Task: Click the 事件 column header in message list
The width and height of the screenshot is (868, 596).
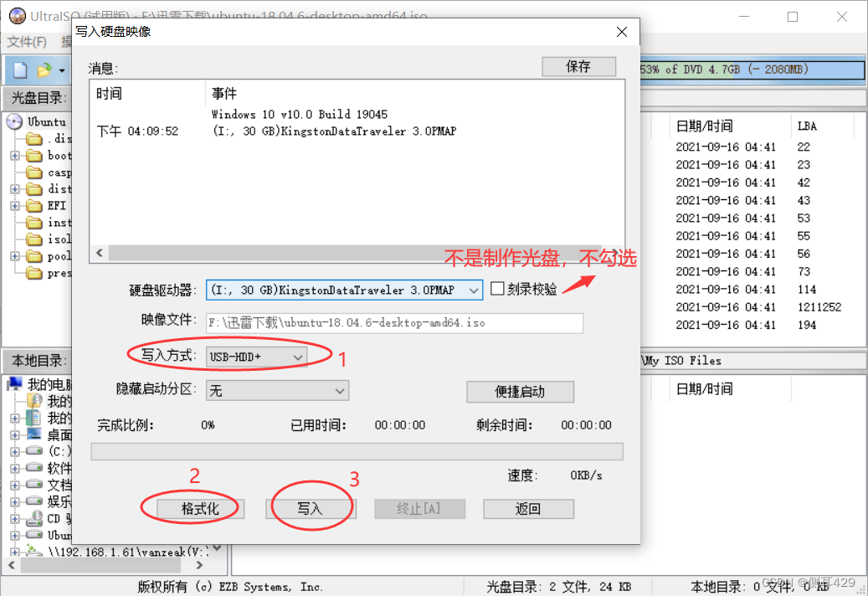Action: click(414, 94)
